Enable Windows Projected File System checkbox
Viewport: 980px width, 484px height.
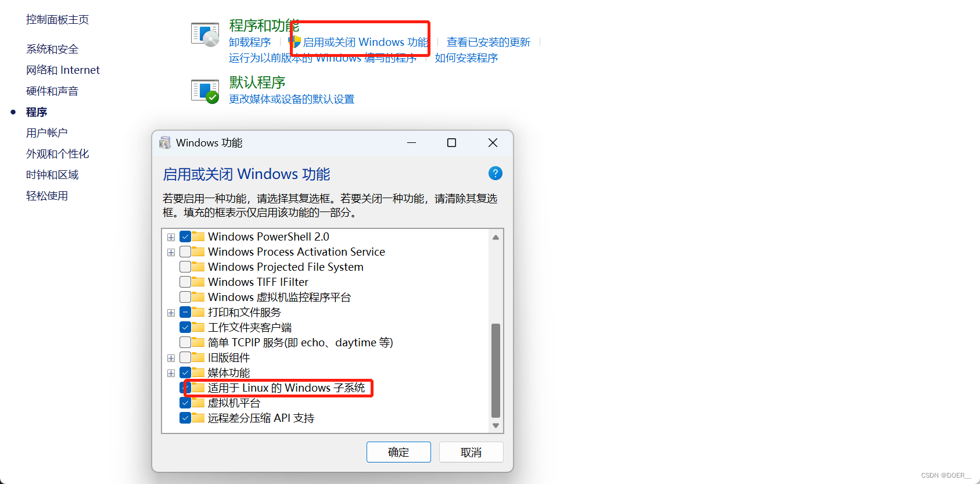tap(185, 267)
